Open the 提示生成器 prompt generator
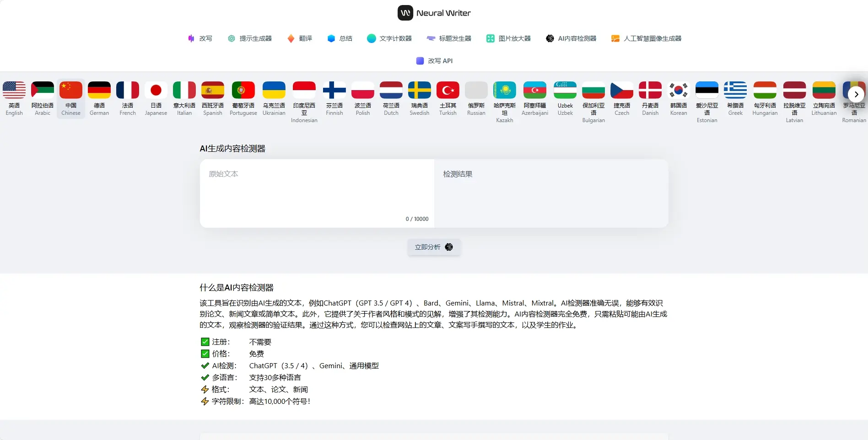The height and width of the screenshot is (440, 868). coord(250,38)
